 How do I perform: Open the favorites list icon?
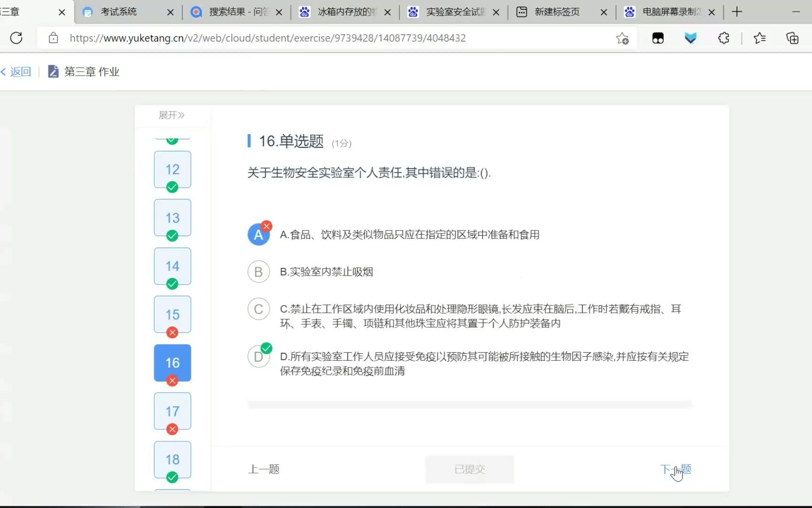click(x=759, y=38)
